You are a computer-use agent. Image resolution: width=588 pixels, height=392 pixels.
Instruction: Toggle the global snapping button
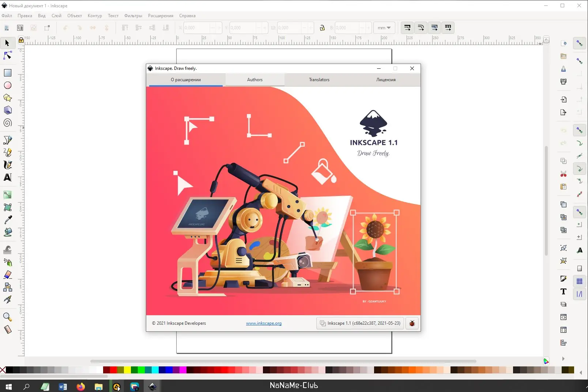[x=580, y=43]
